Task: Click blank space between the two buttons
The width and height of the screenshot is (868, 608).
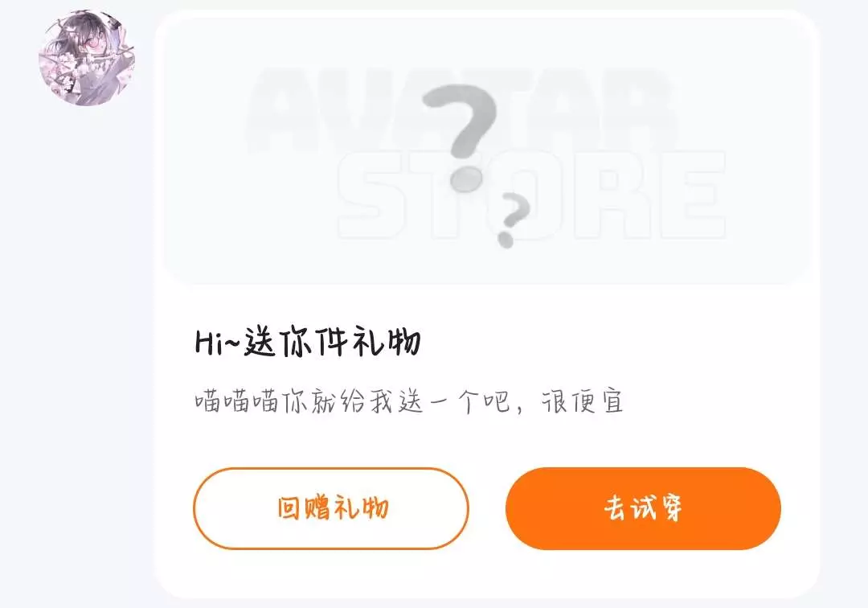Action: tap(487, 508)
